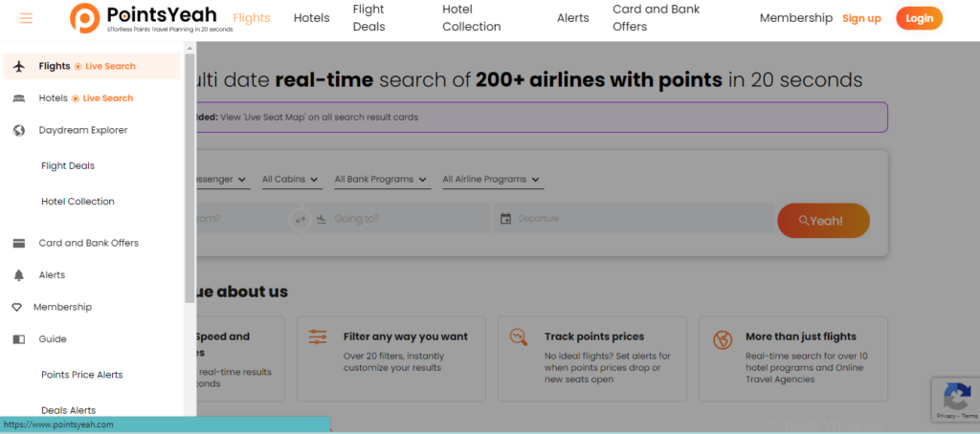Open Alerts in the top navigation
This screenshot has height=434, width=980.
[x=573, y=18]
